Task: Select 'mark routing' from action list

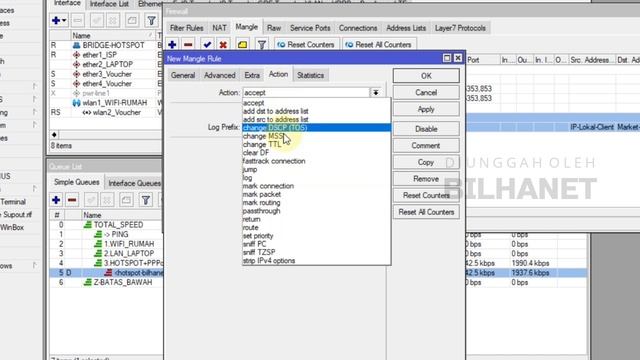Action: tap(316, 203)
